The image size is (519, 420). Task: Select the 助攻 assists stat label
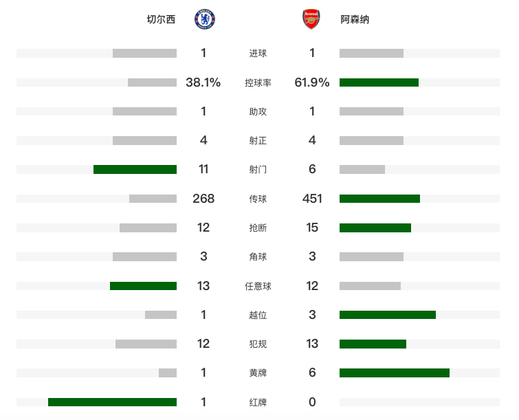pos(258,111)
